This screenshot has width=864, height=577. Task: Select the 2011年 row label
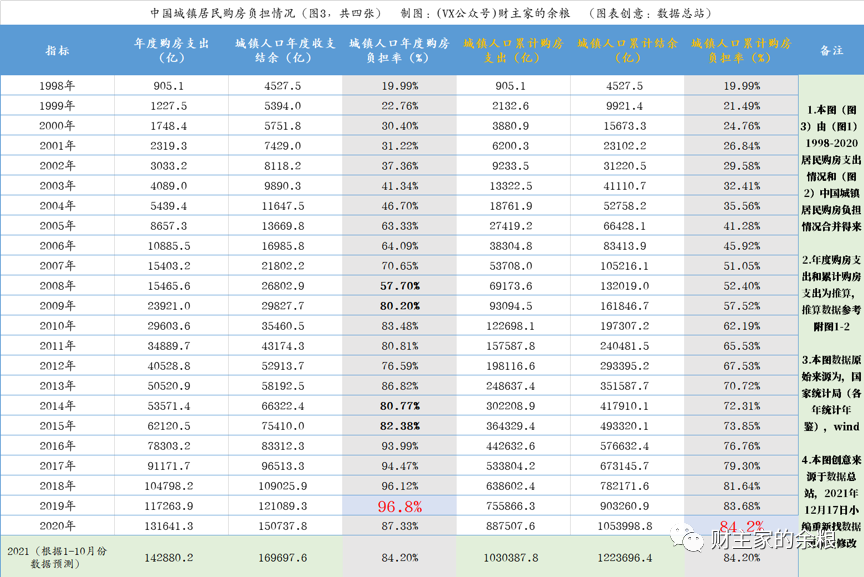(57, 346)
